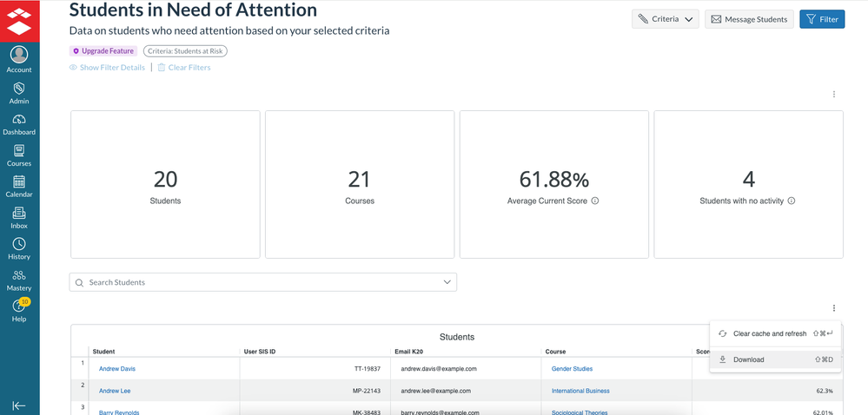Select Download from the context menu
The height and width of the screenshot is (415, 868).
(748, 359)
